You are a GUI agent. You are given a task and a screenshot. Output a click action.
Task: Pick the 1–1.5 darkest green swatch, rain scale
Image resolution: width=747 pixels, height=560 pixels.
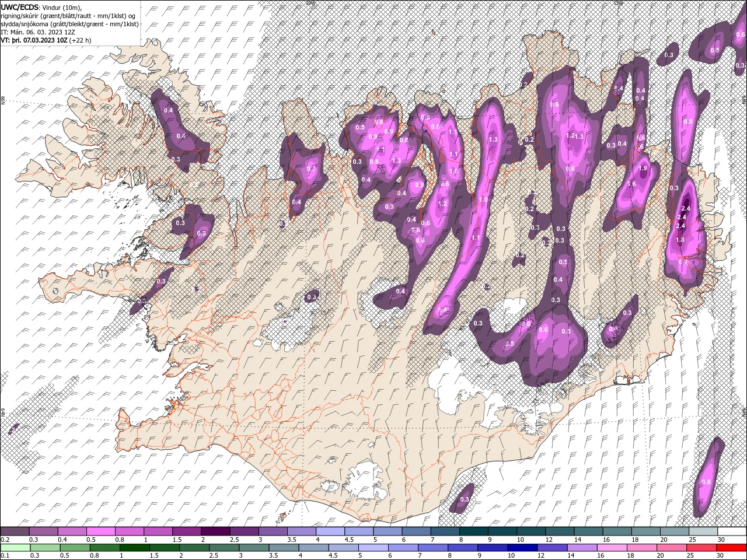[134, 548]
